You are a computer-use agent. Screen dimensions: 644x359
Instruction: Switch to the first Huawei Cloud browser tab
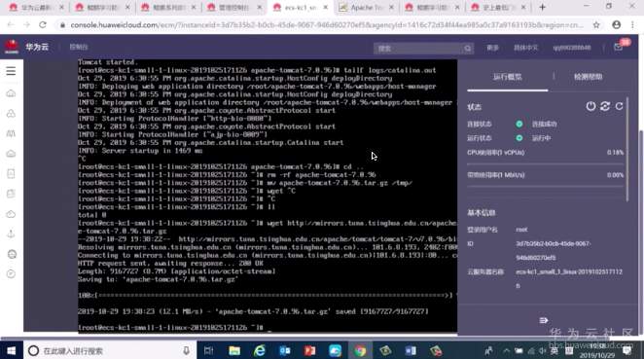35,8
